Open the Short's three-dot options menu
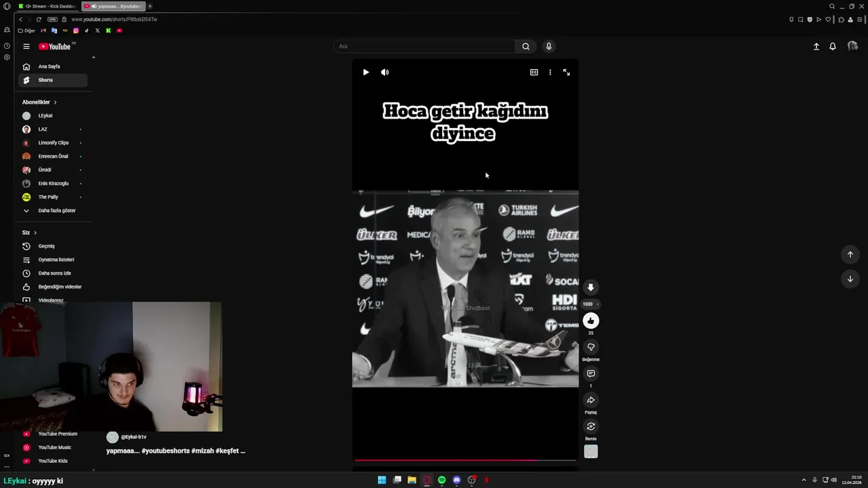This screenshot has width=868, height=488. tap(550, 73)
